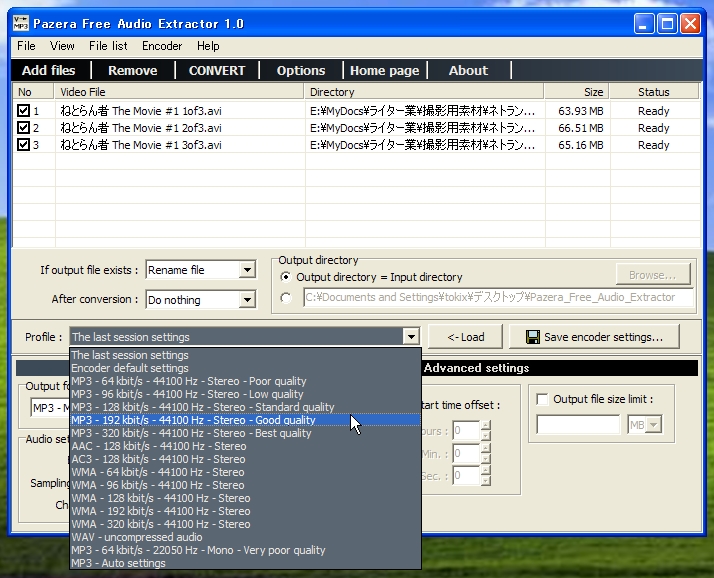Sort by the Size column header
The image size is (714, 578).
click(x=576, y=92)
